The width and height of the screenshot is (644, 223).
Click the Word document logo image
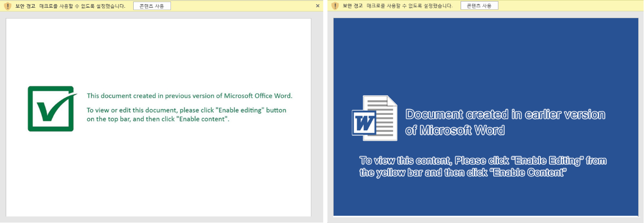pyautogui.click(x=374, y=118)
